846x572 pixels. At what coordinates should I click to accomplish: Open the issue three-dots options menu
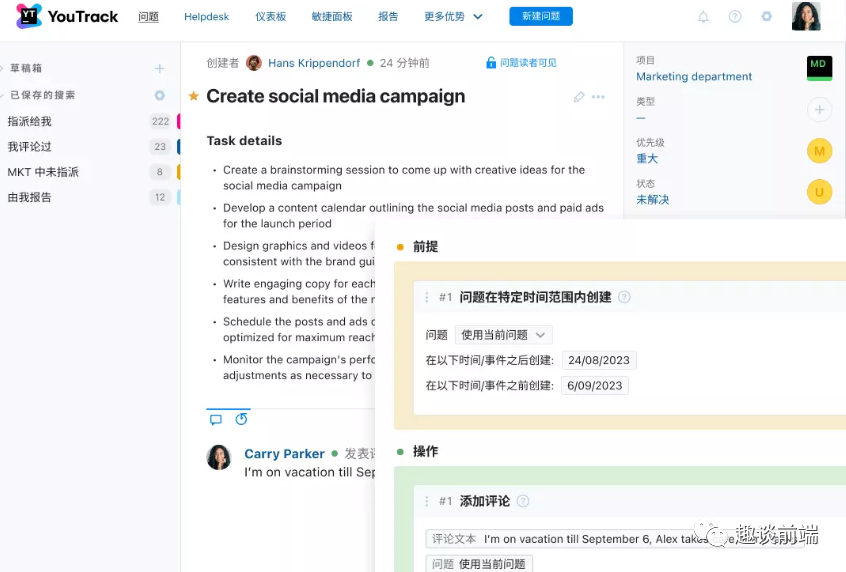pyautogui.click(x=598, y=97)
